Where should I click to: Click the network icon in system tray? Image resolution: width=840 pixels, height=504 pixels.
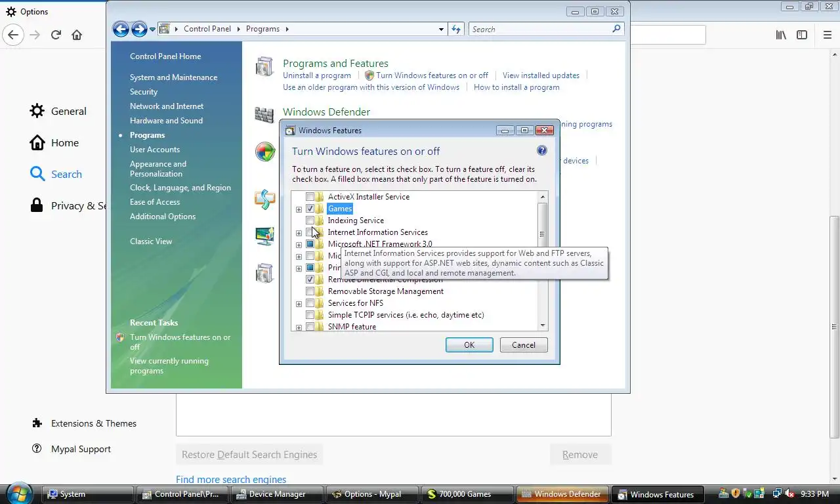777,493
